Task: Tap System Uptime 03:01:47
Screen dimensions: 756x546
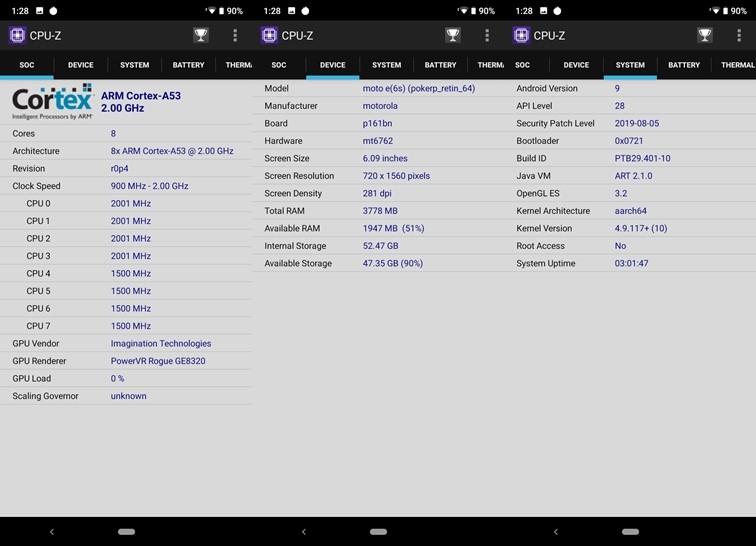Action: point(632,263)
